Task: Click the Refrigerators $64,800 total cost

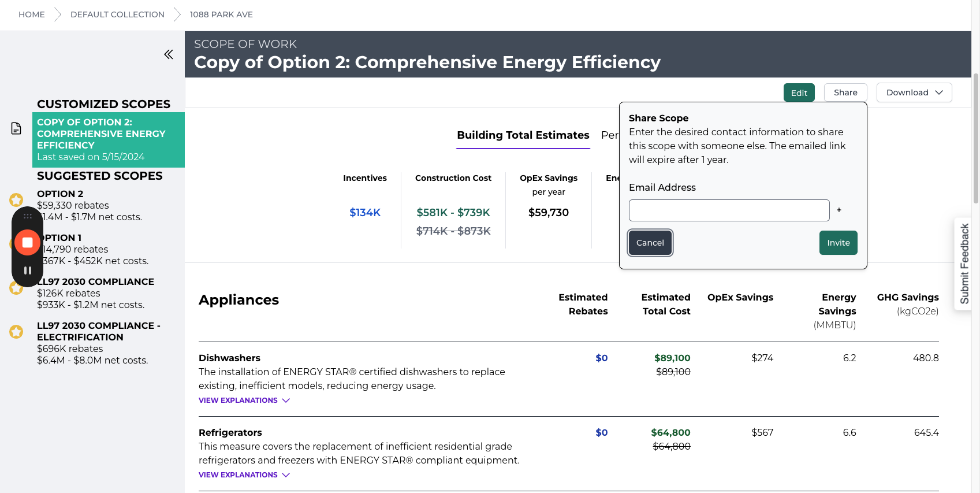Action: click(x=670, y=433)
